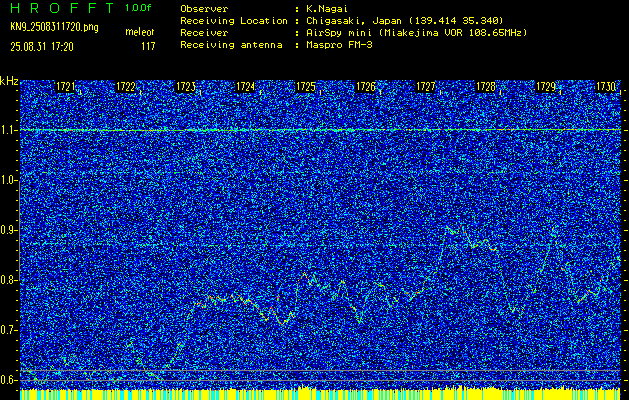Click the 1727 time marker
Screen dimensions: 629x400
point(426,87)
